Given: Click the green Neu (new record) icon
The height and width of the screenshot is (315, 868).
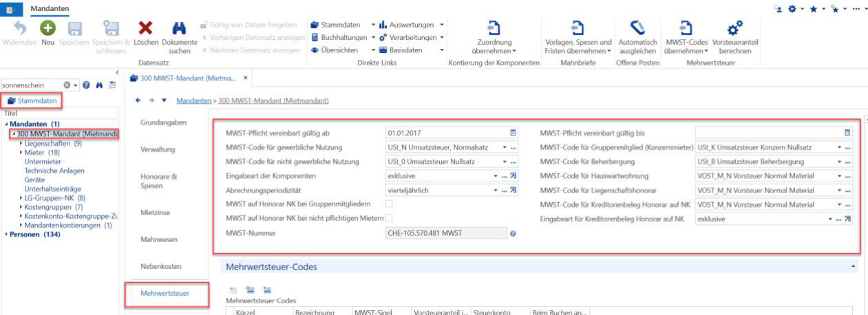Looking at the screenshot, I should 47,28.
